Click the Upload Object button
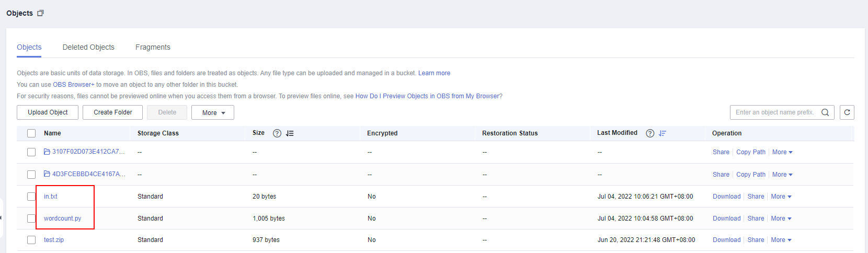This screenshot has width=868, height=253. pyautogui.click(x=48, y=112)
